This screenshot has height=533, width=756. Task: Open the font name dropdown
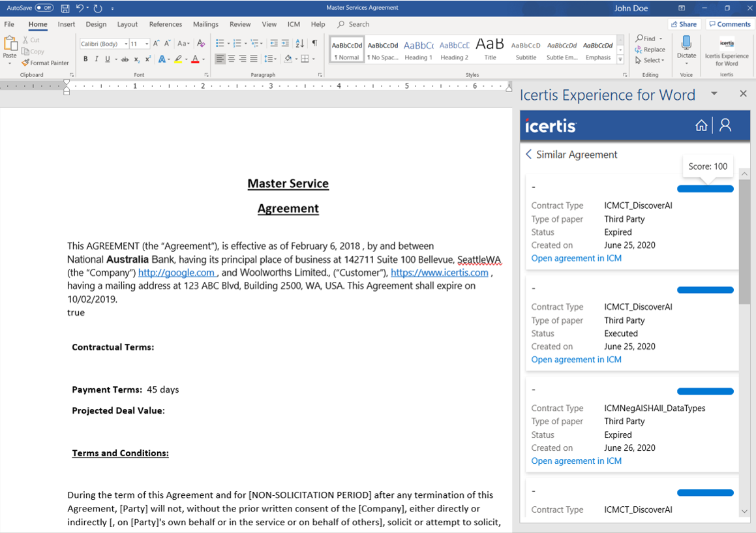tap(126, 44)
